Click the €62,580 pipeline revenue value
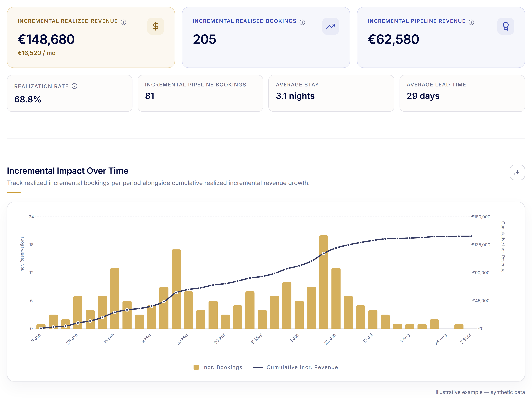The height and width of the screenshot is (403, 532). [393, 39]
